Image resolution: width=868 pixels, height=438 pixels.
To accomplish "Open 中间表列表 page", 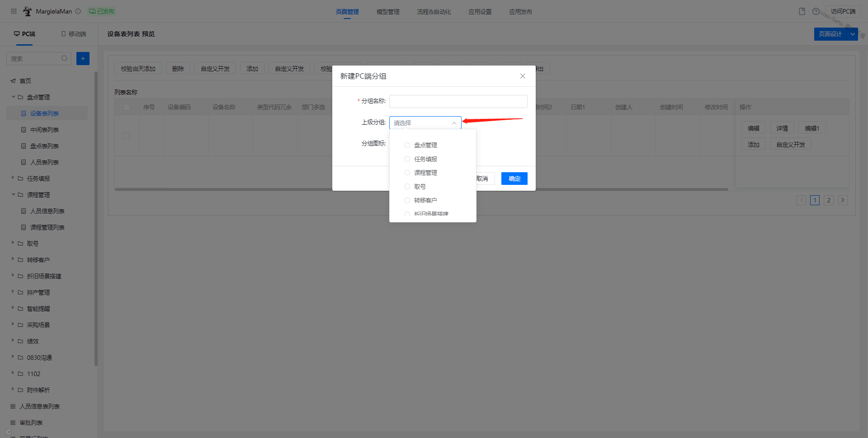I will [x=44, y=130].
